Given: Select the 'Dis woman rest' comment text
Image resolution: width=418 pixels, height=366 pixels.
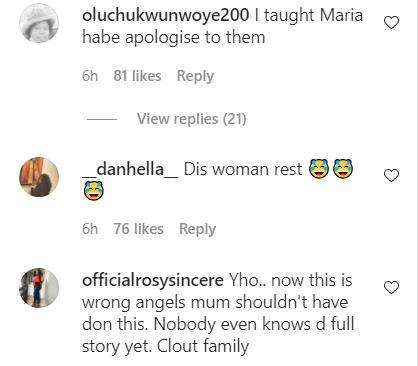Looking at the screenshot, I should 243,169.
